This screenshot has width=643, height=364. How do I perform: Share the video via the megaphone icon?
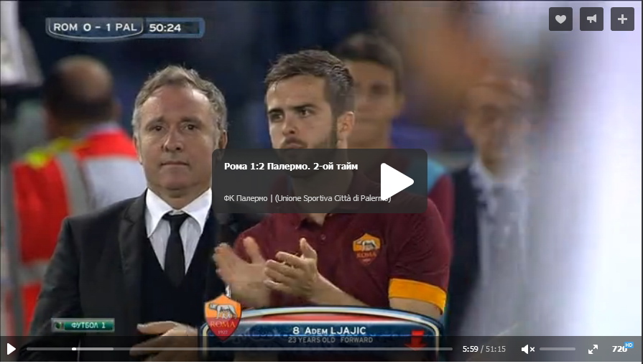pos(591,19)
